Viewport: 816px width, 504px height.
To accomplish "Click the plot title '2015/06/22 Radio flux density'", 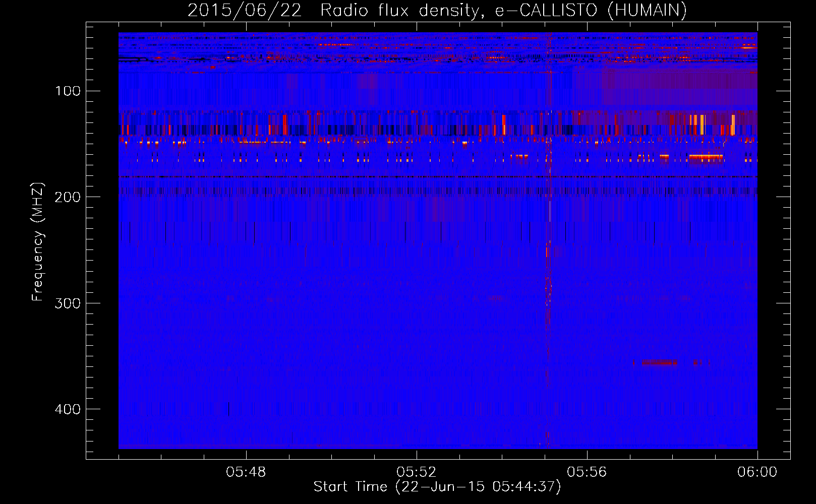I will [333, 10].
